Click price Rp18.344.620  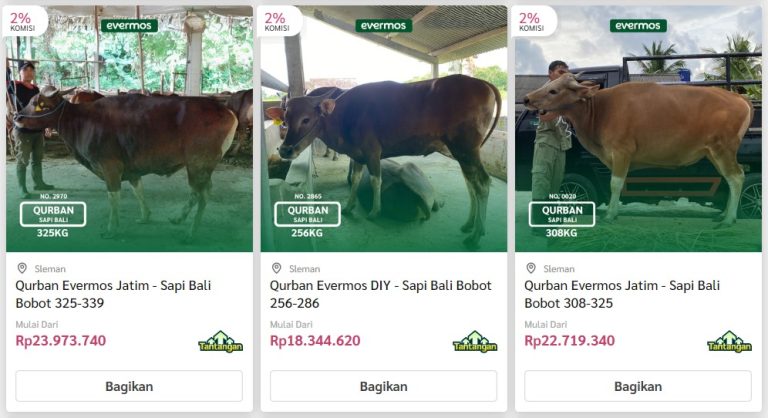click(x=315, y=341)
